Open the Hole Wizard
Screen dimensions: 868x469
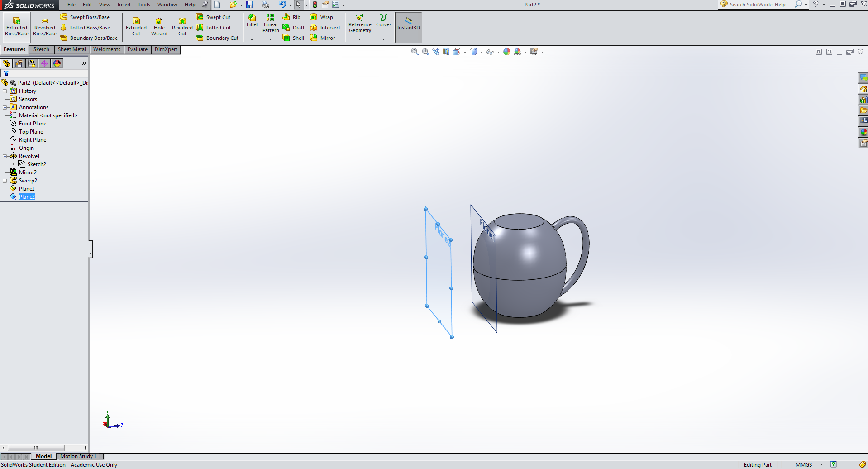click(159, 27)
